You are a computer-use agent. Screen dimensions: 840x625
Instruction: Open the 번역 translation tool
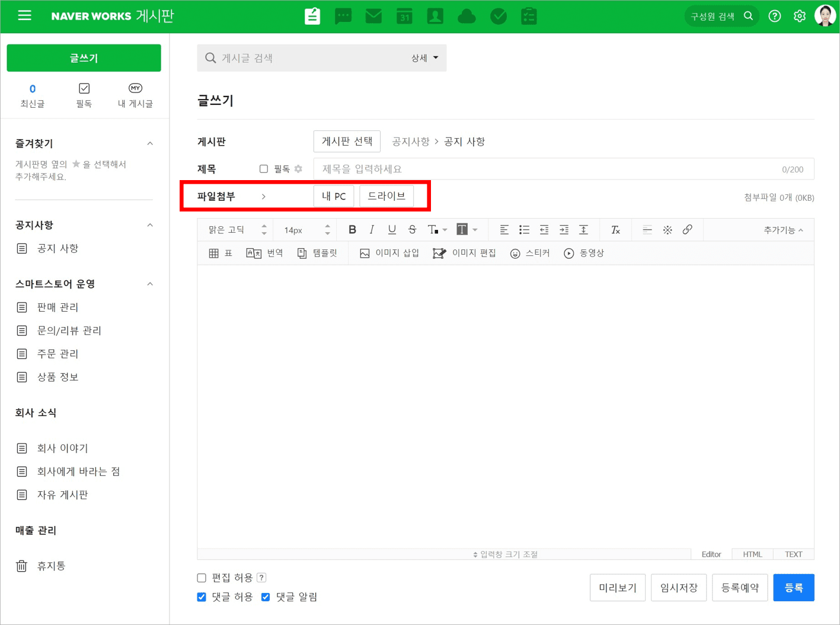(264, 252)
